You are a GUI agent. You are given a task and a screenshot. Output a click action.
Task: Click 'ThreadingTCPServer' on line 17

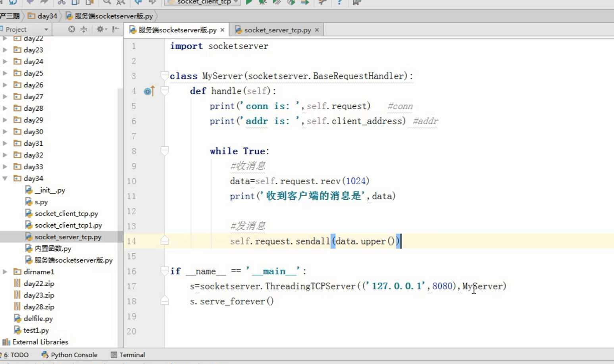pyautogui.click(x=310, y=286)
